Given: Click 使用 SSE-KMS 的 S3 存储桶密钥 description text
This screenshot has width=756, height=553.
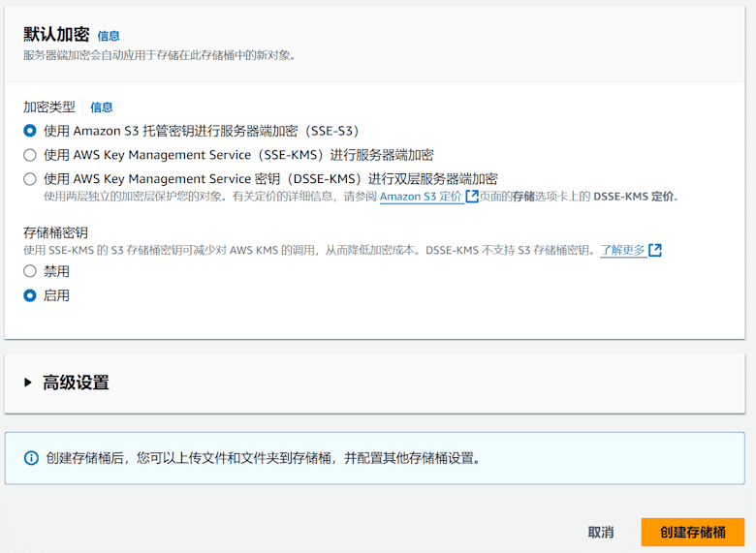Looking at the screenshot, I should 309,250.
